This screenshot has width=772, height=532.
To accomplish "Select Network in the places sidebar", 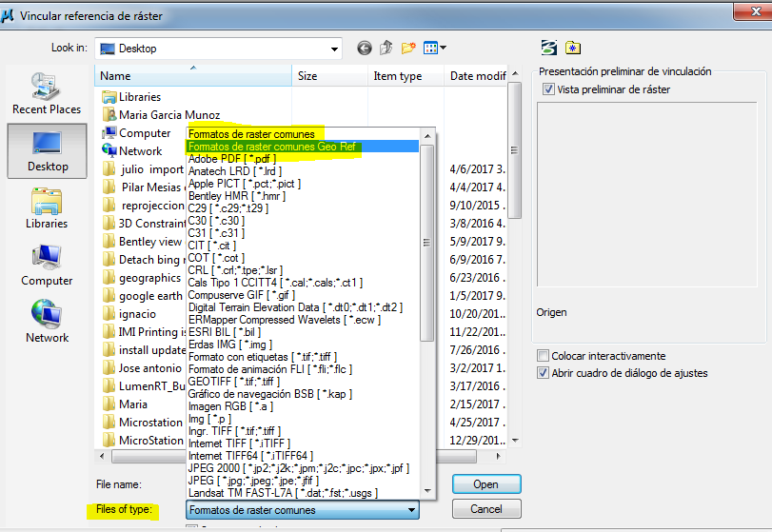I will 47,322.
